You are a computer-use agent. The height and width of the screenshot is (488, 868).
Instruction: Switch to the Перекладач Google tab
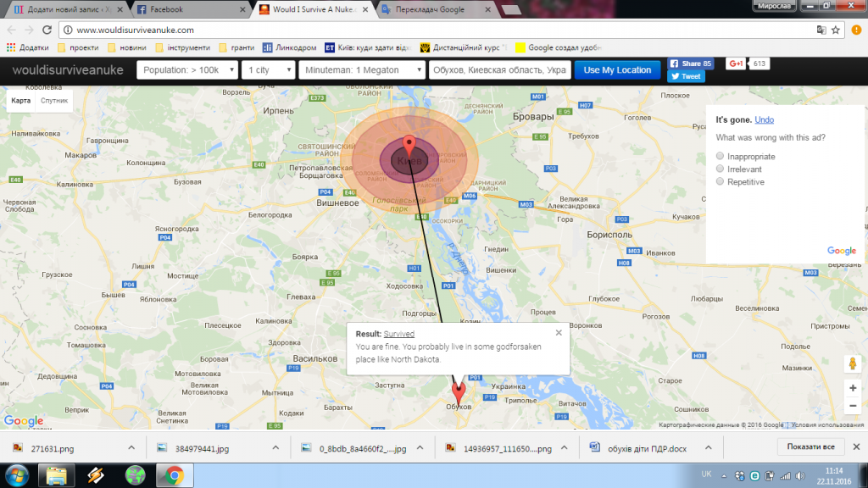[435, 9]
